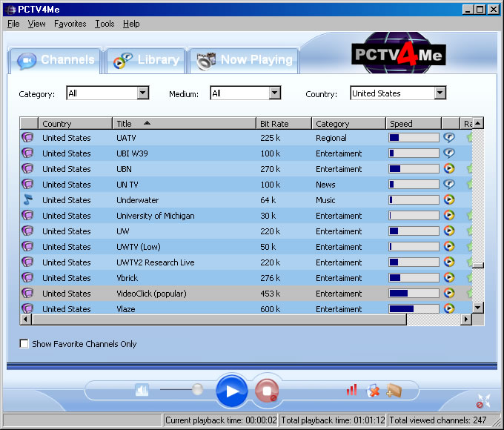Sort by the Category column header
The image size is (504, 430).
click(x=348, y=124)
